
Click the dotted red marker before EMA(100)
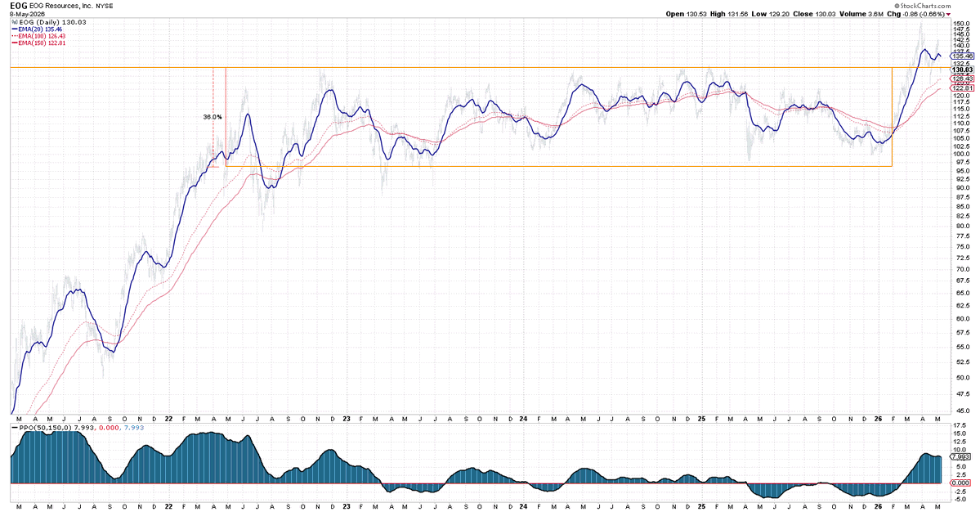pyautogui.click(x=15, y=36)
